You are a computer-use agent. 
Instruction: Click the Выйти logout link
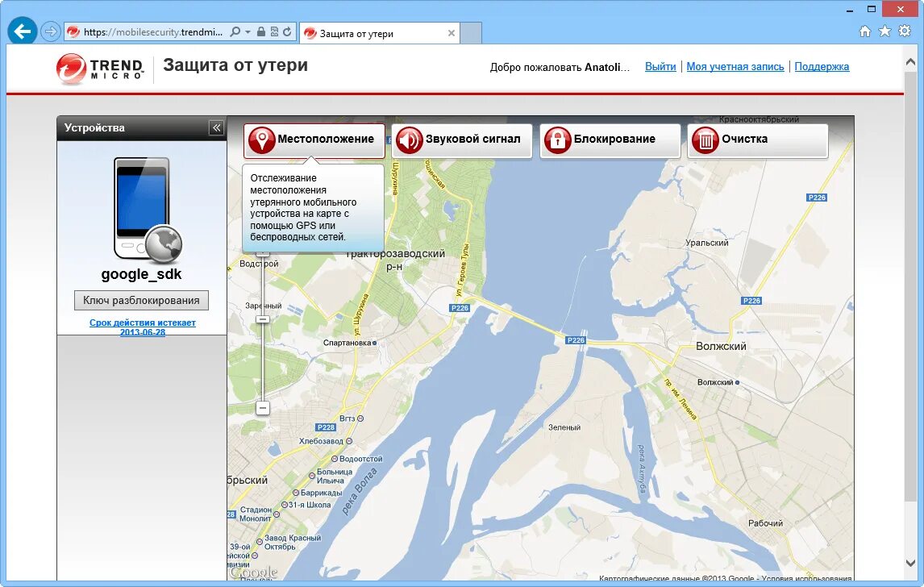(660, 67)
